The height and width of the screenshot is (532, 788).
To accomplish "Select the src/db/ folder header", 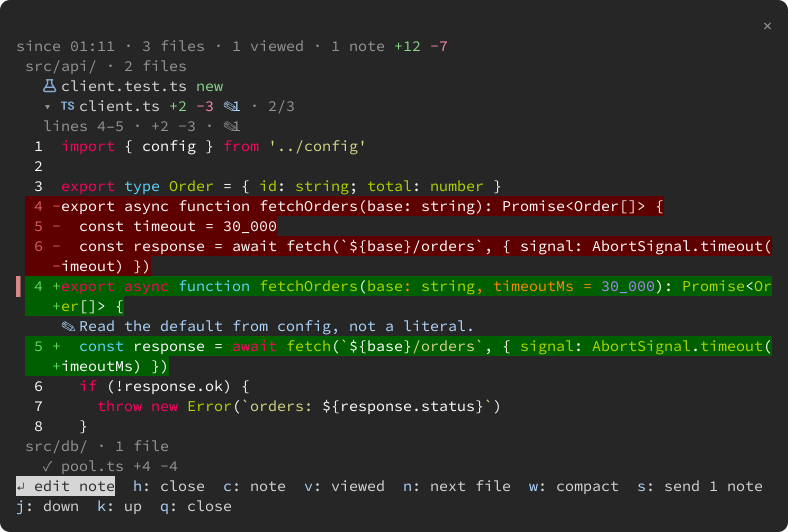I will [97, 446].
